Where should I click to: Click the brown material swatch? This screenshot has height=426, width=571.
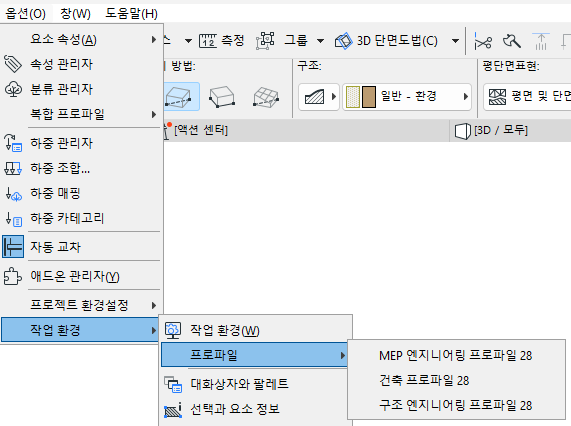click(369, 97)
